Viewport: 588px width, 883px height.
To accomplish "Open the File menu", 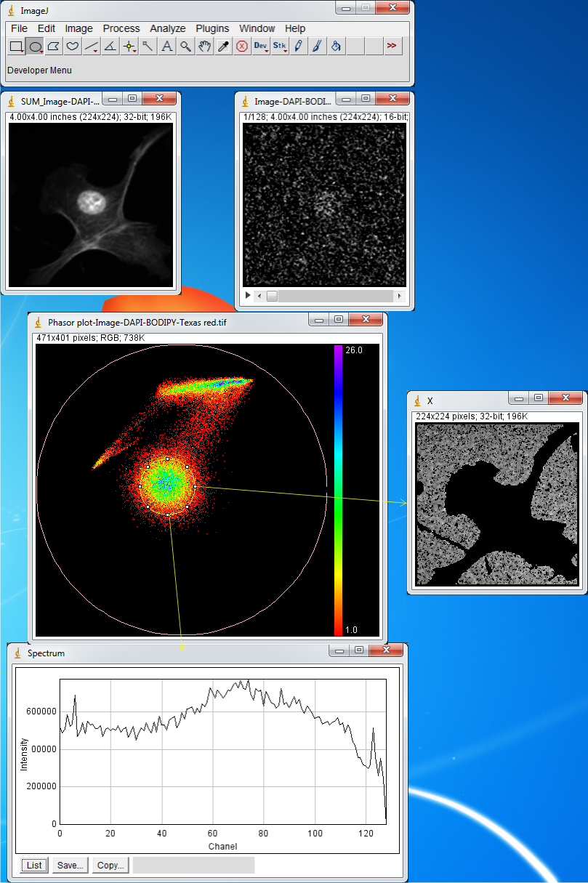I will tap(19, 28).
